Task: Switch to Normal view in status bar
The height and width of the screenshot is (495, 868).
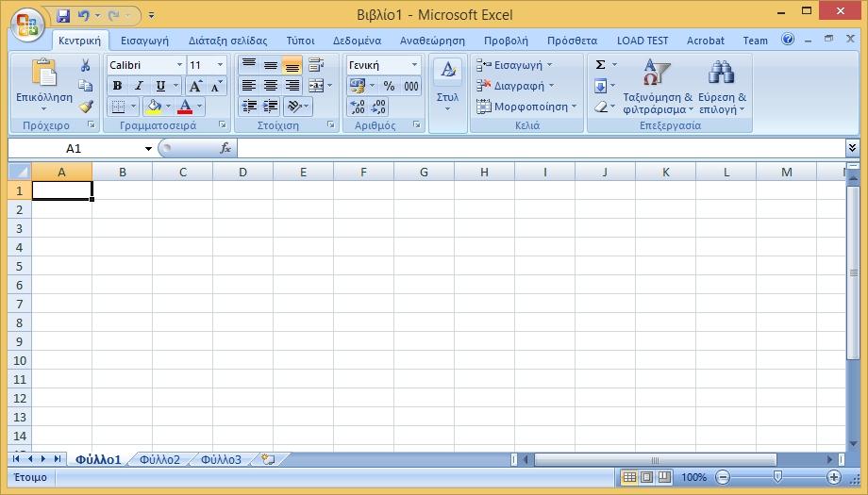Action: 629,477
